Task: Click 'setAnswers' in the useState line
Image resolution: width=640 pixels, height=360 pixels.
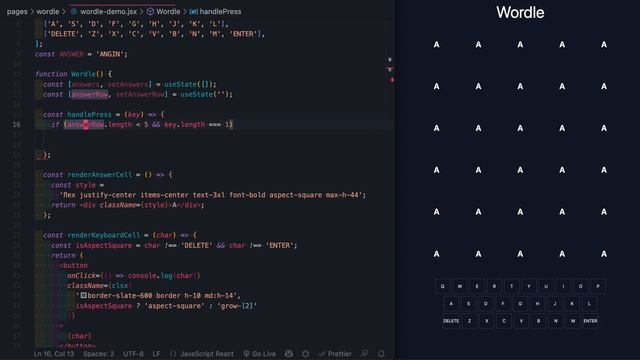Action: (x=128, y=84)
